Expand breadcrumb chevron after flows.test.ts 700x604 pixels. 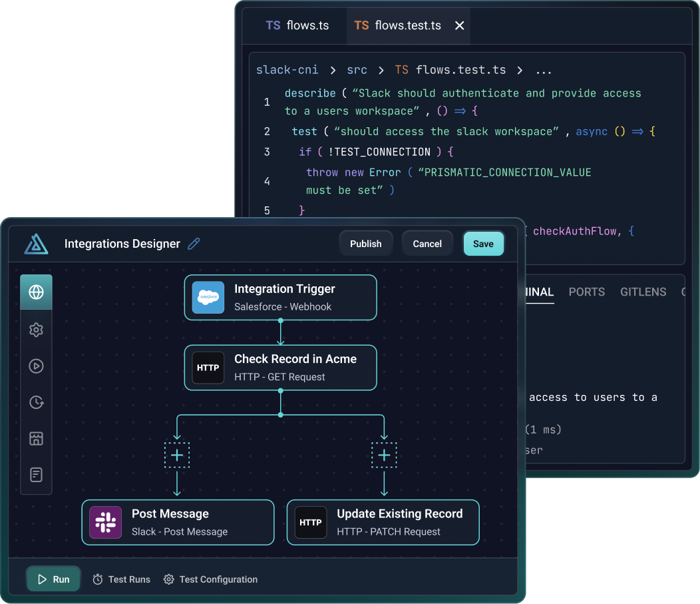pyautogui.click(x=520, y=70)
